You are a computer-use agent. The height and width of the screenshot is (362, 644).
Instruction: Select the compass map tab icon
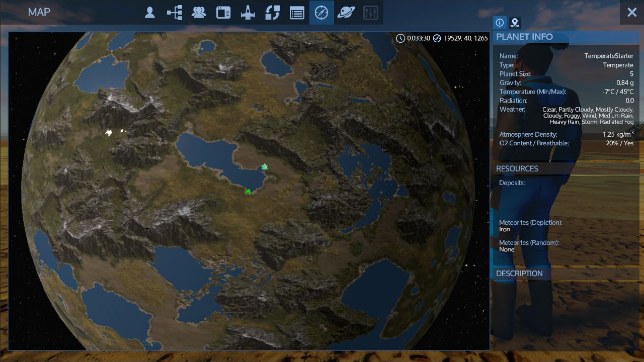[x=321, y=13]
